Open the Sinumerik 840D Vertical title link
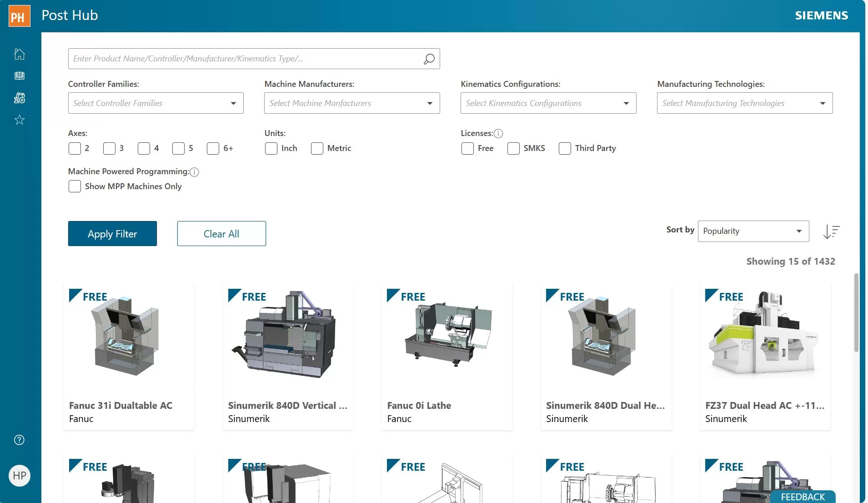This screenshot has height=503, width=868. click(287, 405)
